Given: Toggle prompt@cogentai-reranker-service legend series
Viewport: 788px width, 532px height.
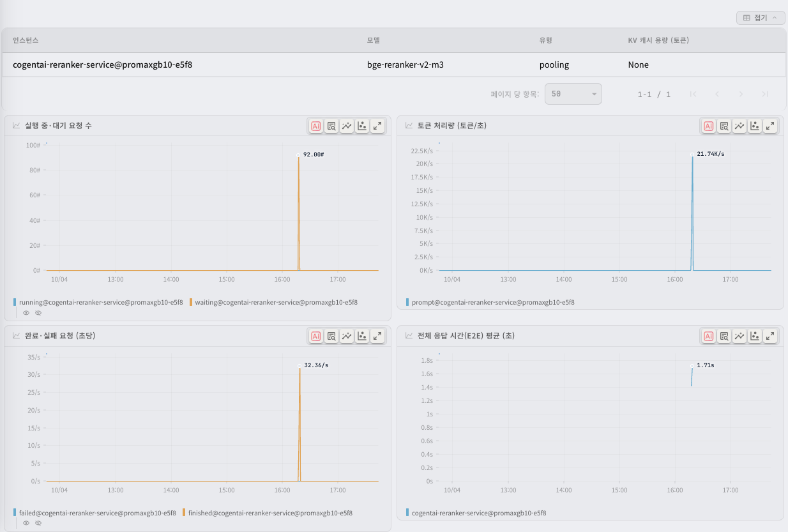Looking at the screenshot, I should coord(490,302).
